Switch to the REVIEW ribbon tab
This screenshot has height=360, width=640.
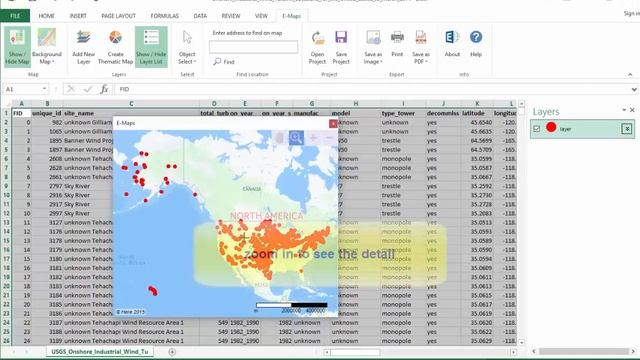[231, 16]
